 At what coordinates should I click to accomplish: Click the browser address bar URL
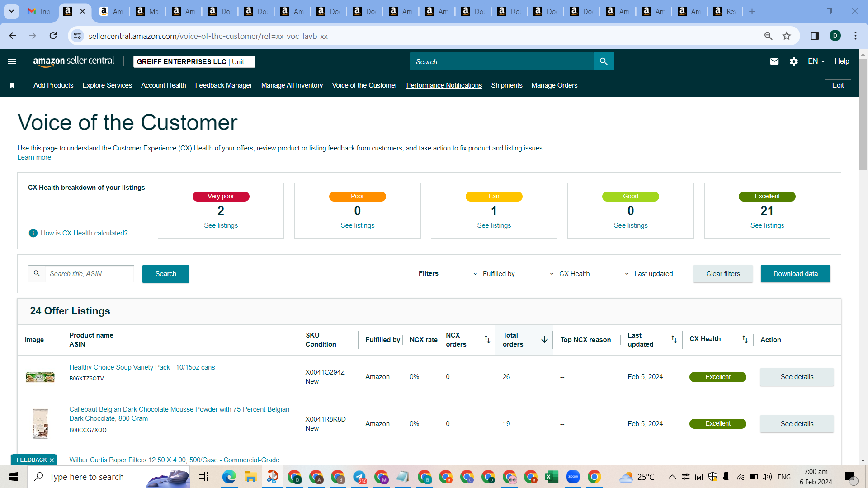208,36
